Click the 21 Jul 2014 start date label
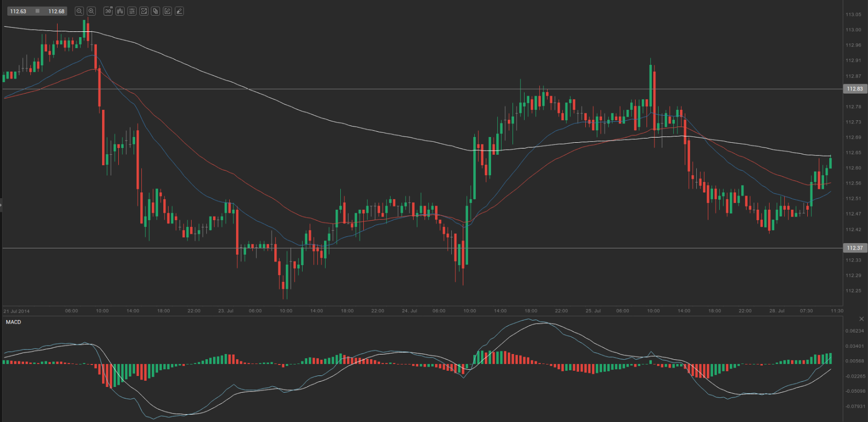868x422 pixels. (17, 311)
